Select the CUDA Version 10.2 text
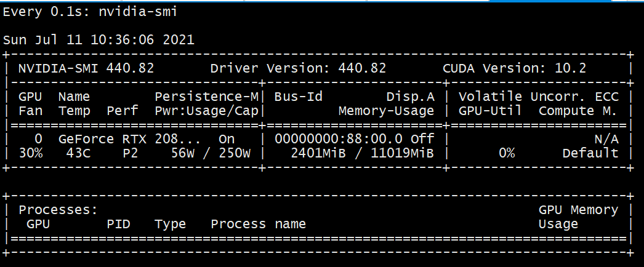This screenshot has height=267, width=644. pos(514,68)
